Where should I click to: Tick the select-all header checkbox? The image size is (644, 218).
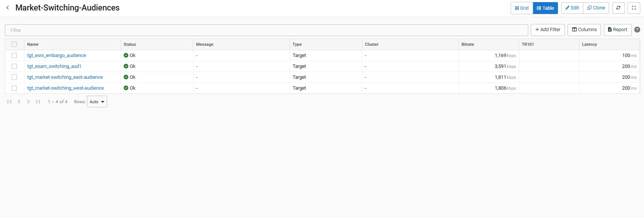tap(14, 44)
